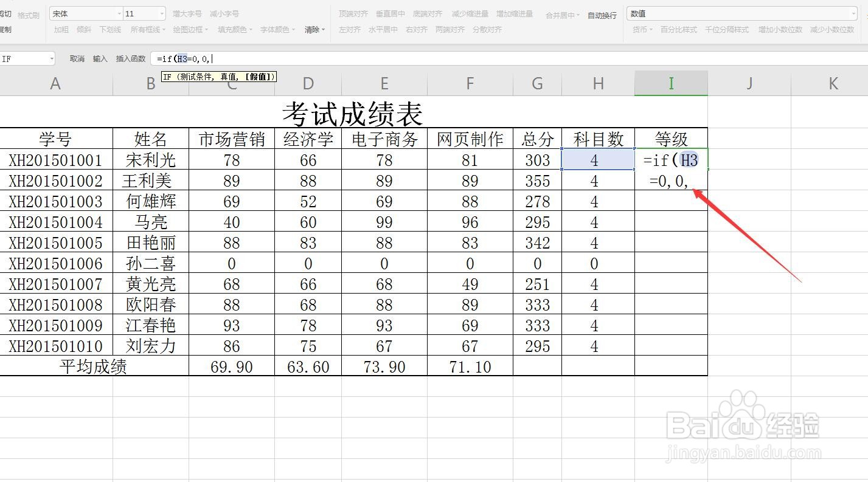868x482 pixels.
Task: Enable wrap text (自动换行)
Action: 601,15
